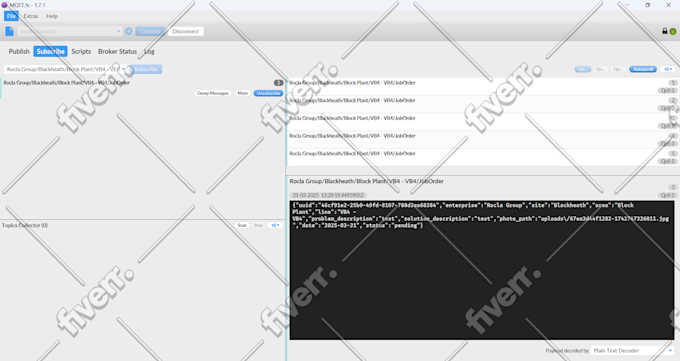Click Subscribe button next to topic field
The width and height of the screenshot is (680, 361).
[146, 69]
